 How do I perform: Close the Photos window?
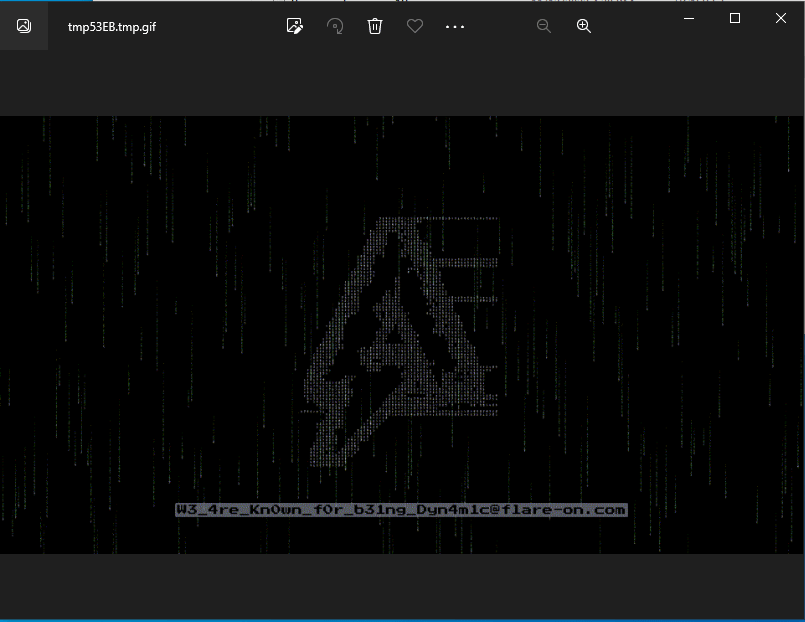pyautogui.click(x=781, y=18)
